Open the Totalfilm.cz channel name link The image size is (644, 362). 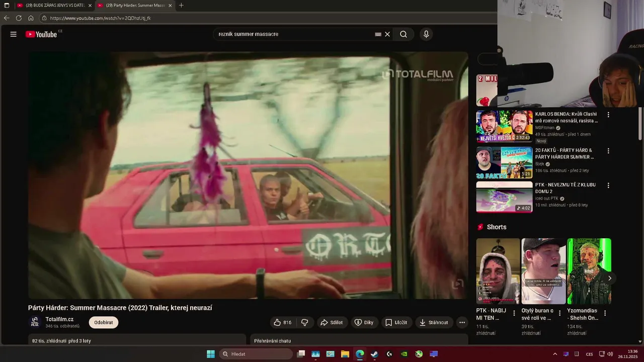click(x=59, y=319)
